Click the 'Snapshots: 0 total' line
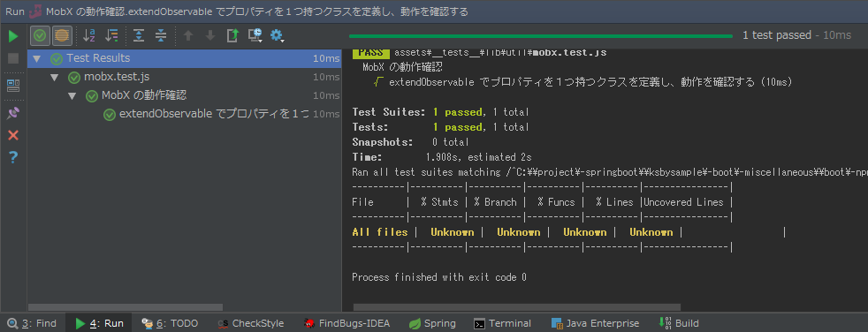The image size is (868, 332). (x=410, y=142)
